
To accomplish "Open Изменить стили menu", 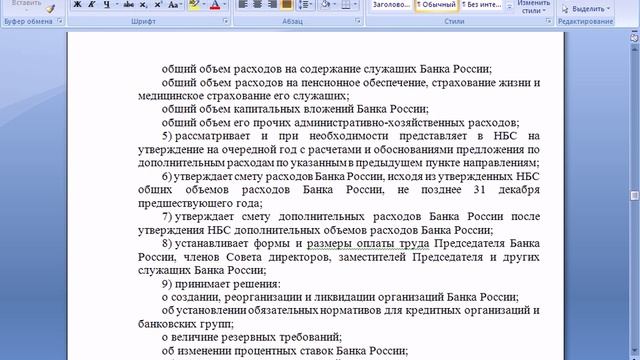I will pyautogui.click(x=533, y=7).
